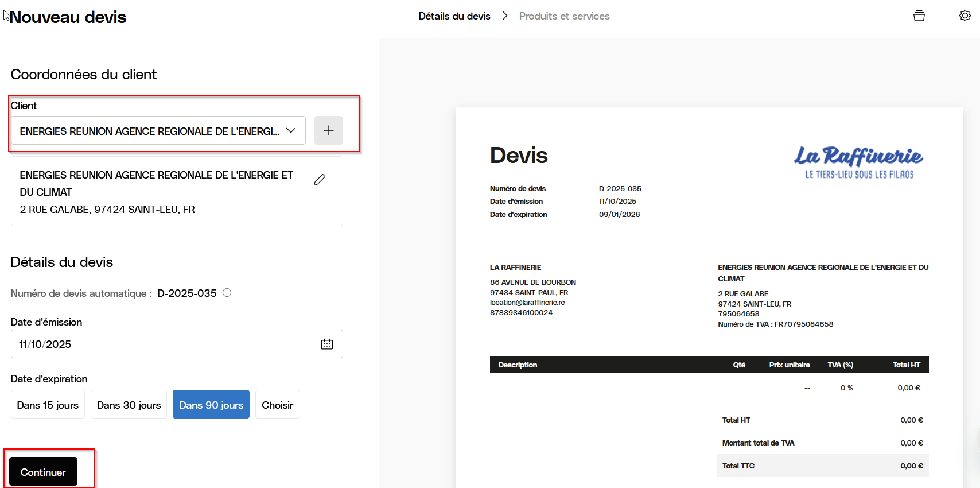980x488 pixels.
Task: Click the plus icon to add a client
Action: click(x=328, y=130)
